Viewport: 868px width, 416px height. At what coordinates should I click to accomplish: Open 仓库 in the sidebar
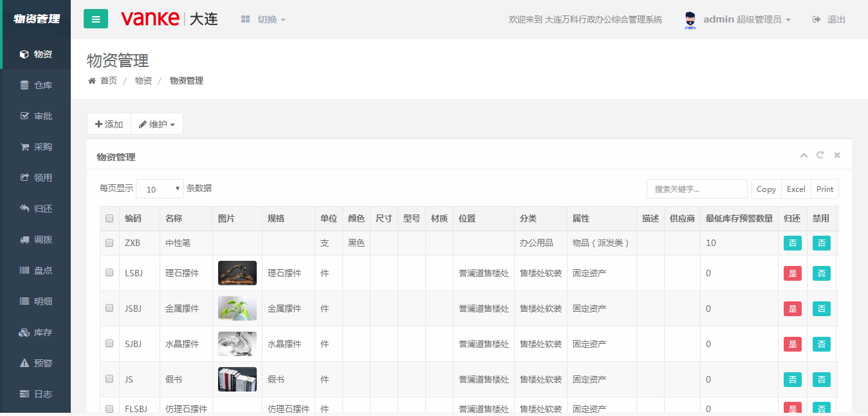point(36,85)
